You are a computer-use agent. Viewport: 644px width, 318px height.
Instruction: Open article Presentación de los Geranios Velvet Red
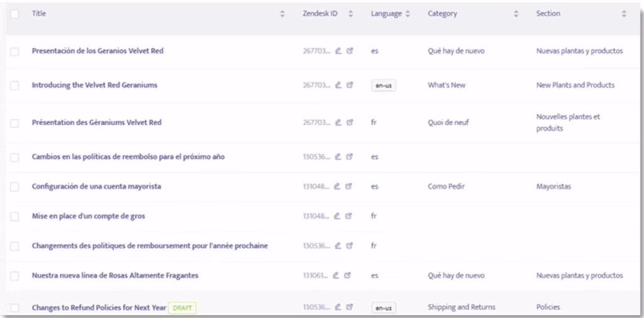(x=97, y=52)
